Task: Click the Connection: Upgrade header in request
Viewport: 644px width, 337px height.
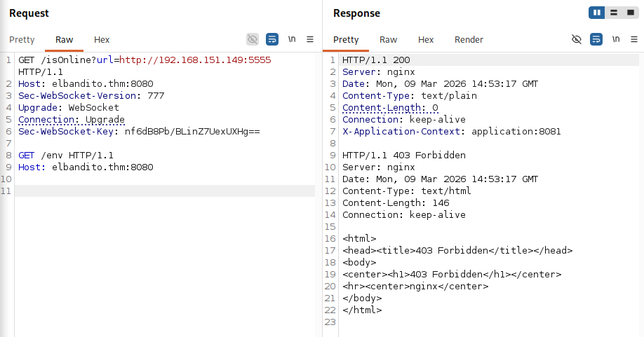Action: click(x=72, y=119)
